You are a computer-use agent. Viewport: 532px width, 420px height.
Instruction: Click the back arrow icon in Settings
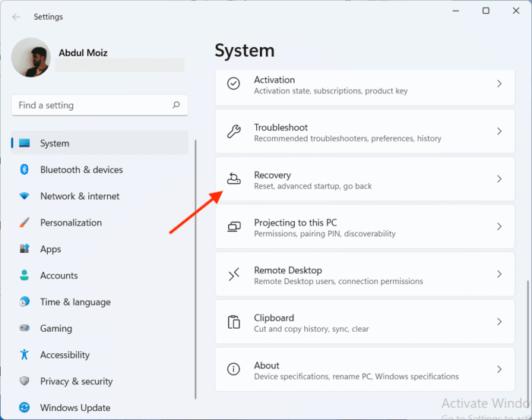tap(16, 17)
